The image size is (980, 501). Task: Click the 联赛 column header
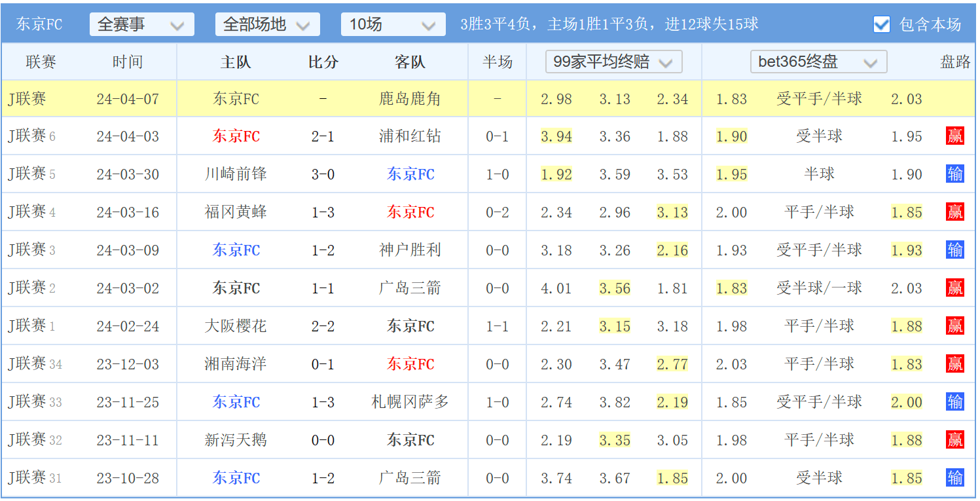[x=41, y=62]
